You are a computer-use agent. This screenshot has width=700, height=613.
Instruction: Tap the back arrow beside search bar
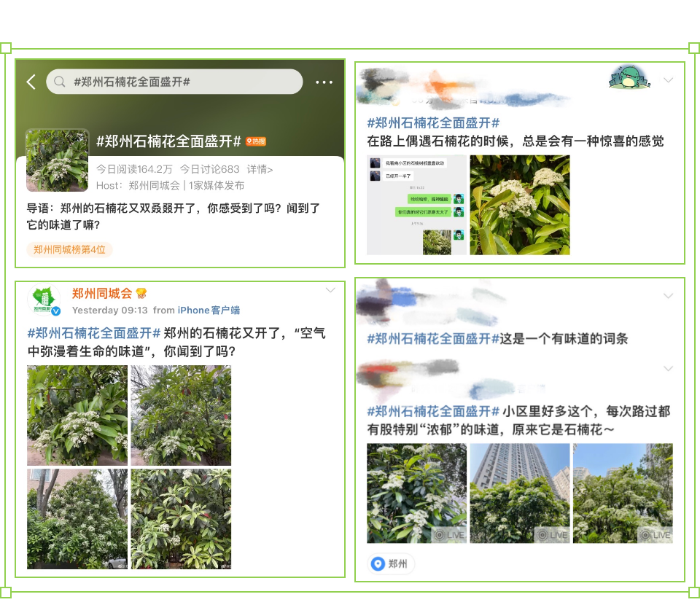pos(31,82)
